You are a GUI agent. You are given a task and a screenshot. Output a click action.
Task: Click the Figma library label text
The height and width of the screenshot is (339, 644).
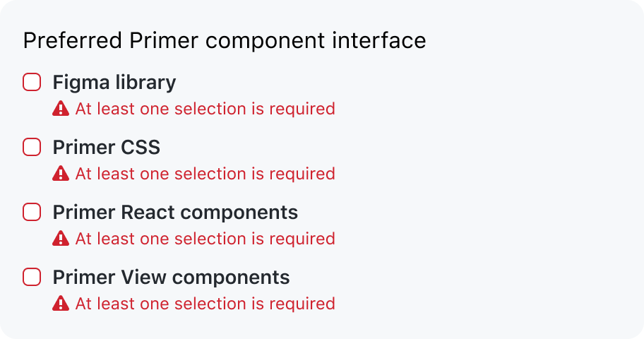point(114,83)
